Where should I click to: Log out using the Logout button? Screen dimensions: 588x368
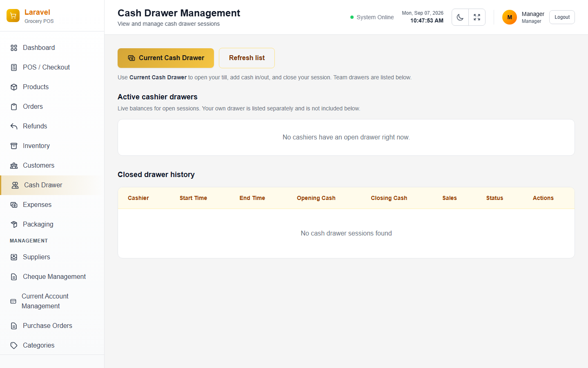point(562,17)
